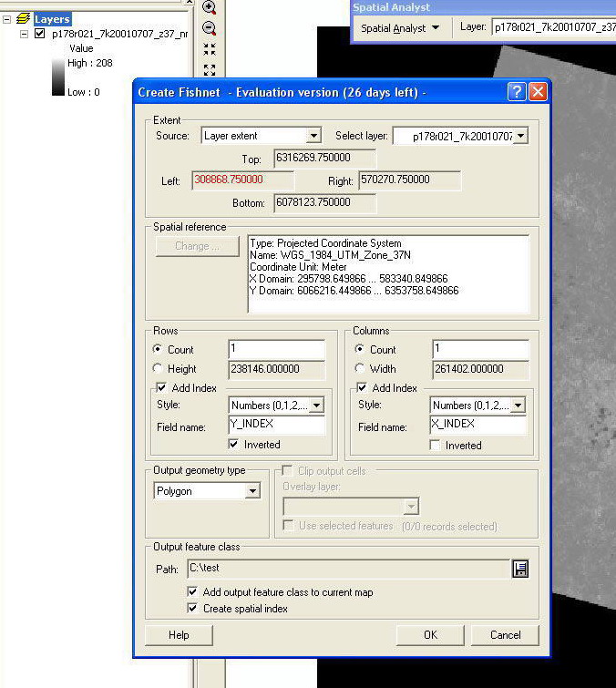Select the Rows Height radio button
Image resolution: width=616 pixels, height=688 pixels.
coord(158,368)
